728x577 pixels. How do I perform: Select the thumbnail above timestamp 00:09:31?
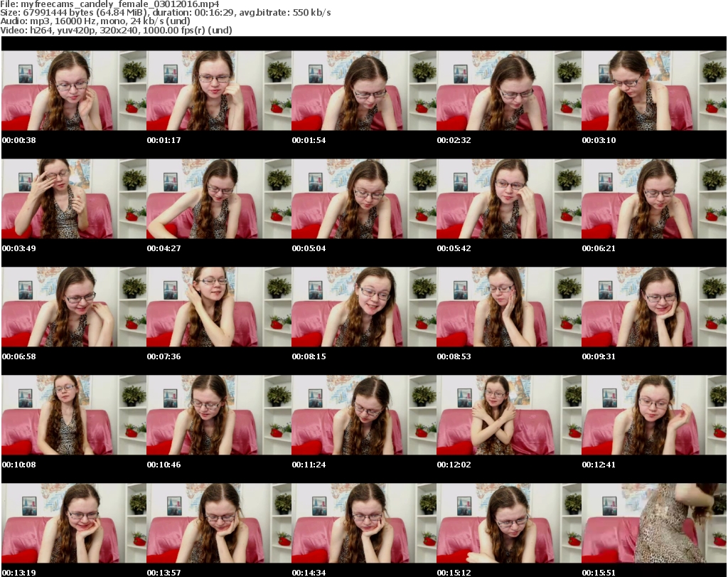(x=654, y=307)
